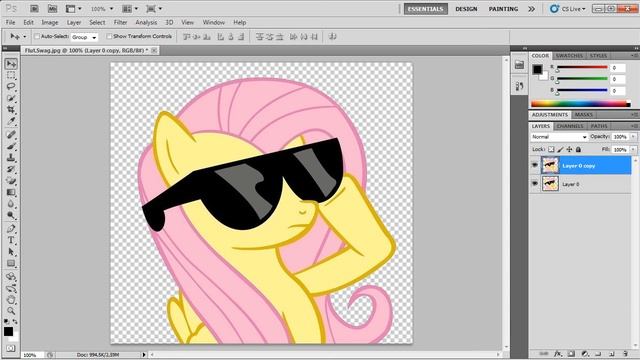Viewport: 640px width, 360px height.
Task: Toggle lock image pixels brush icon
Action: pyautogui.click(x=560, y=149)
